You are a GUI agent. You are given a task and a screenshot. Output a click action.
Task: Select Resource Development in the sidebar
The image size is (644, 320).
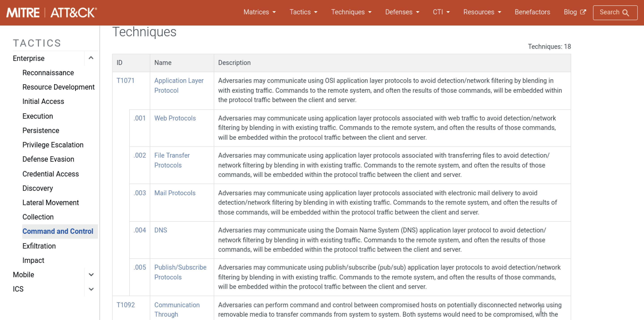[59, 87]
